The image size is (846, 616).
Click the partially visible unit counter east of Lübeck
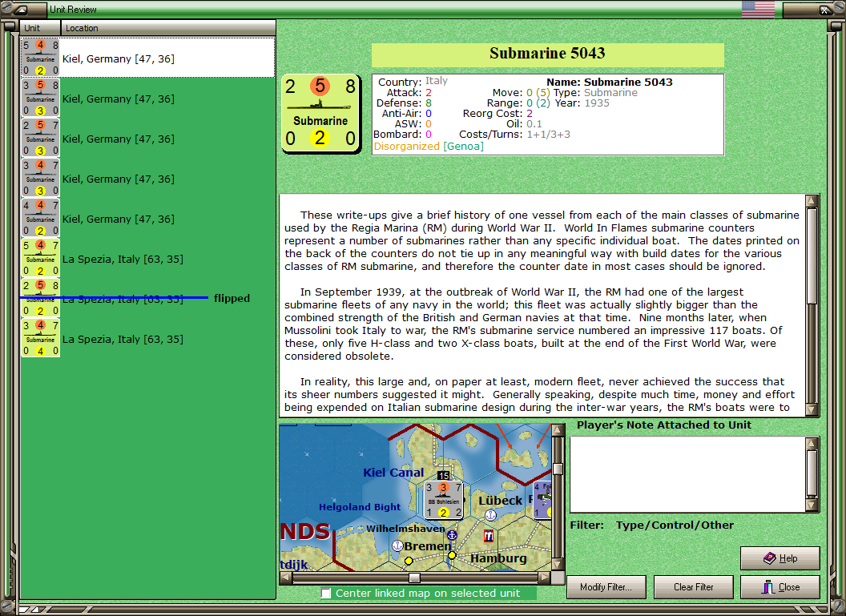click(x=542, y=500)
